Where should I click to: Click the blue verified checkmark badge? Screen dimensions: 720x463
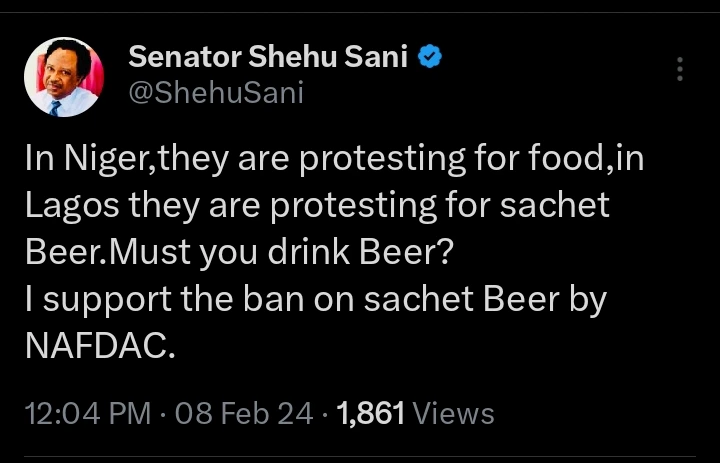click(430, 56)
